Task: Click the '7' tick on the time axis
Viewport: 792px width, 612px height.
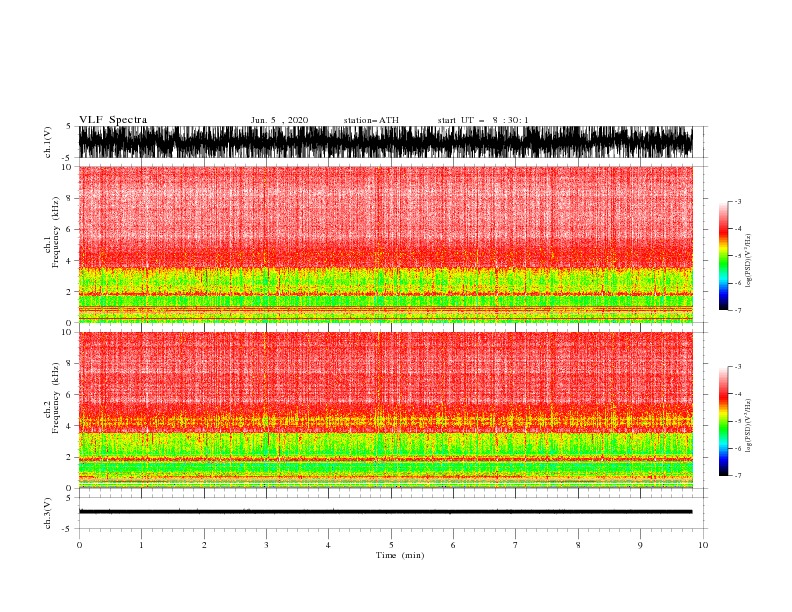Action: click(x=516, y=545)
